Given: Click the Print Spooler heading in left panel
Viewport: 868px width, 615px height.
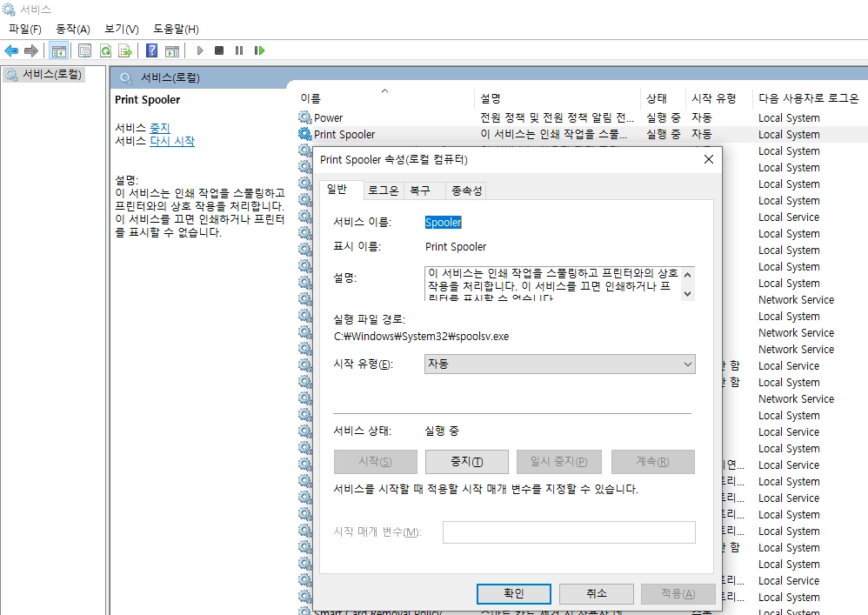Looking at the screenshot, I should [147, 100].
